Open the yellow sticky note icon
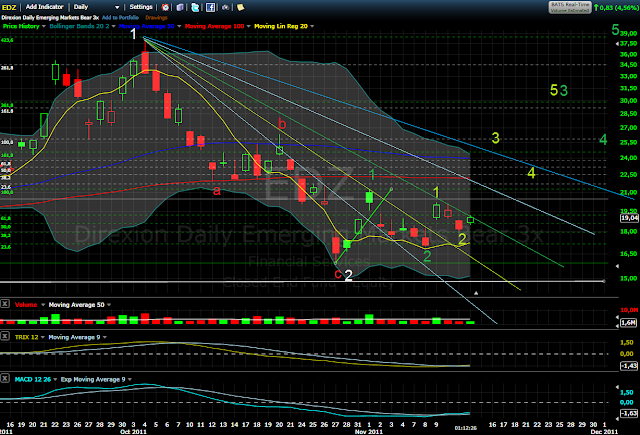 click(x=240, y=7)
